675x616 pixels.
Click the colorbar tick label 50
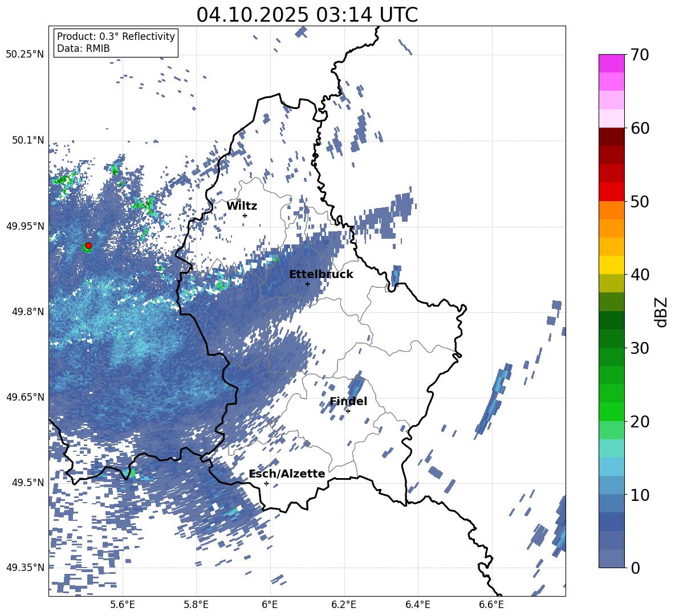pos(640,201)
